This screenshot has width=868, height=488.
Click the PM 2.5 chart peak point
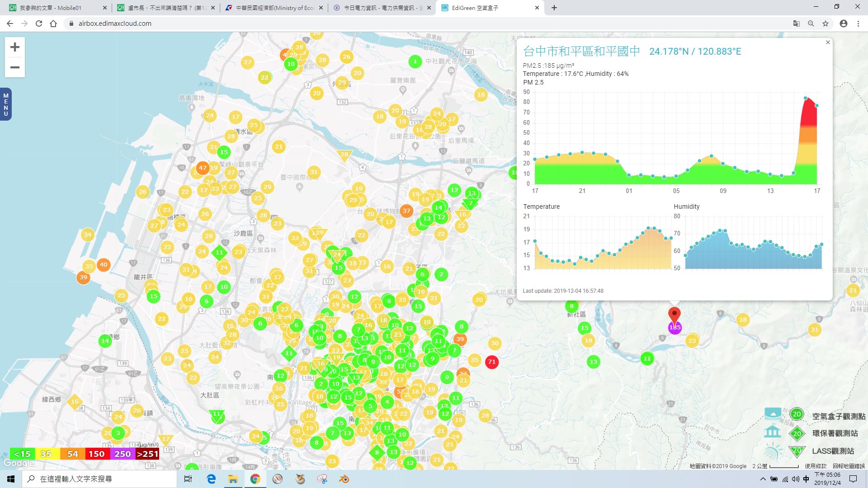point(806,98)
